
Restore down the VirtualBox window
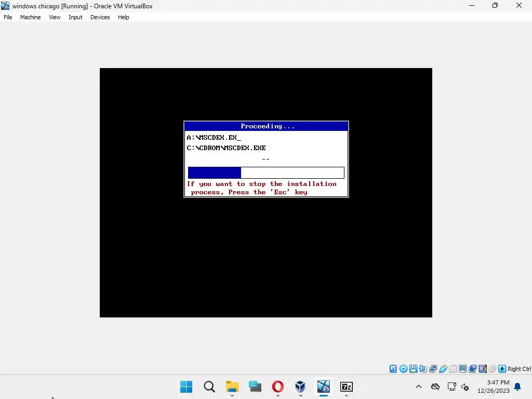point(495,5)
